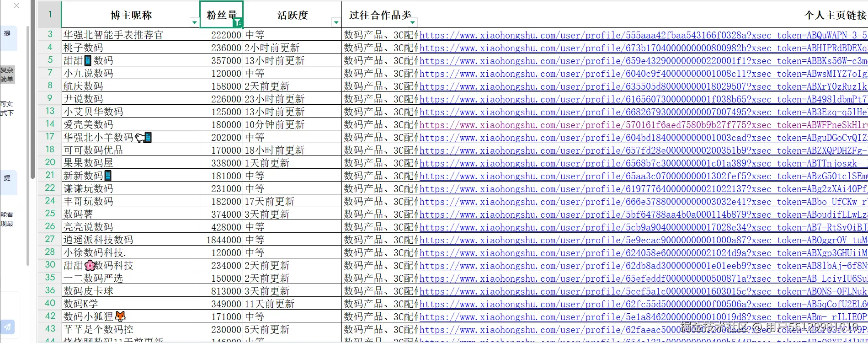
Task: Select row header 27
Action: [49, 239]
